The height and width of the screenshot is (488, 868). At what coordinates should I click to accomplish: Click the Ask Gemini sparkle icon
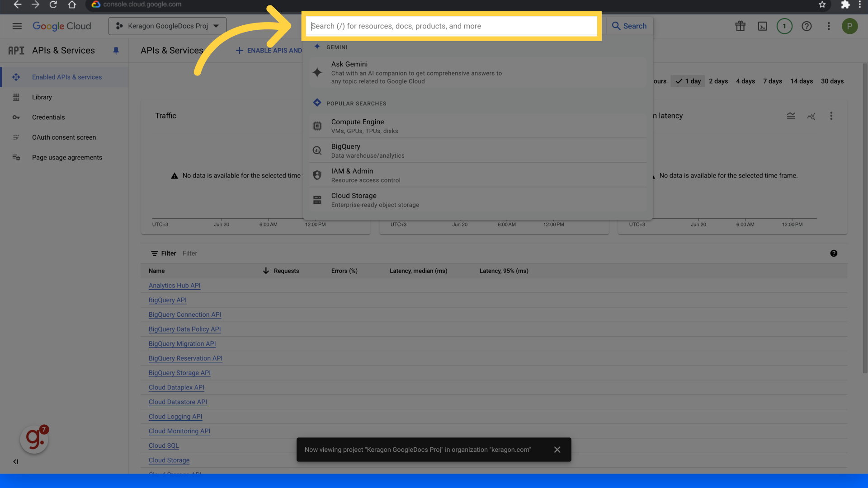pos(317,72)
